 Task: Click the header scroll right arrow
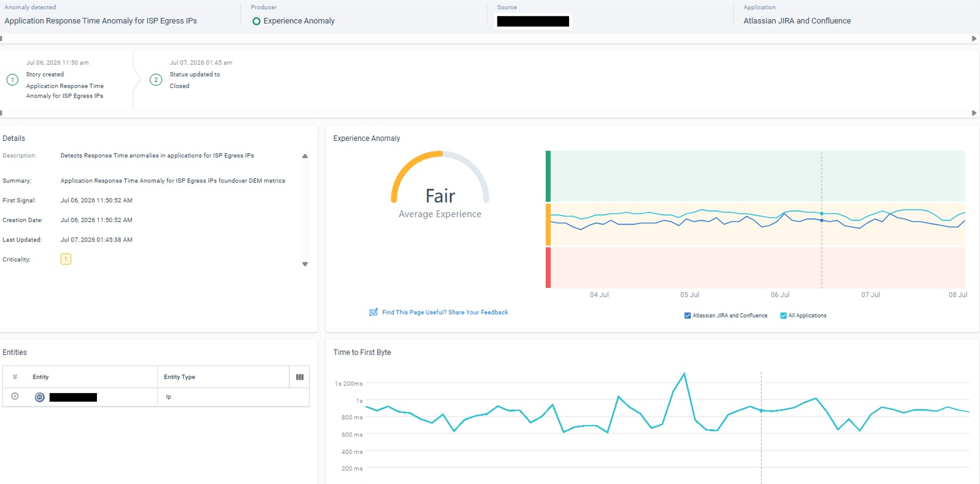[974, 39]
